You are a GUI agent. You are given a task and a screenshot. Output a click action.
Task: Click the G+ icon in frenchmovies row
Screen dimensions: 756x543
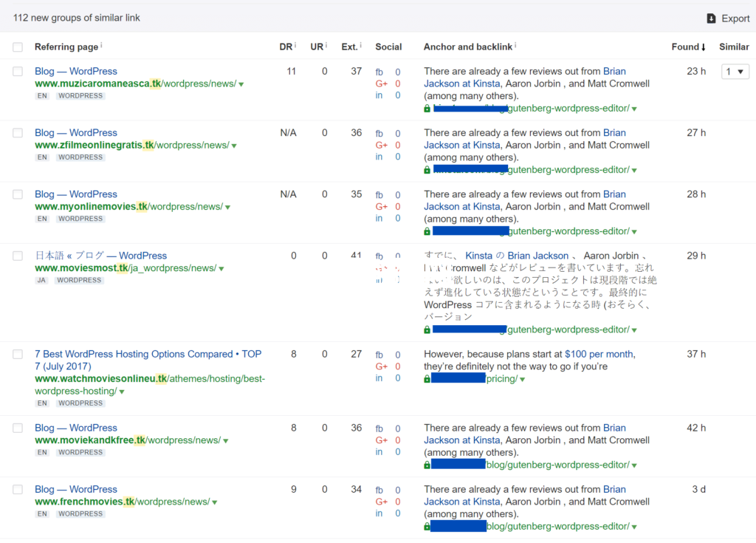point(382,502)
